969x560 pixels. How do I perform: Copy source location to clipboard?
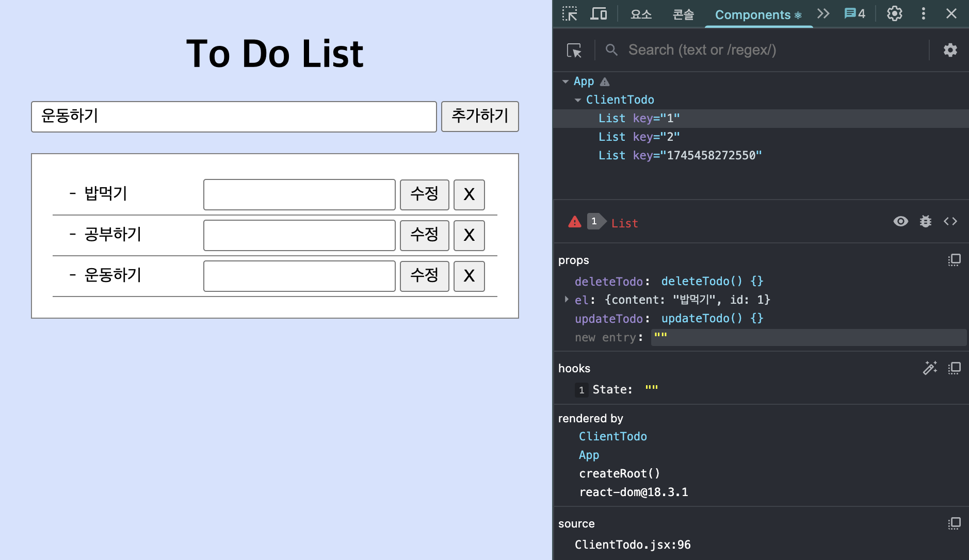point(954,523)
